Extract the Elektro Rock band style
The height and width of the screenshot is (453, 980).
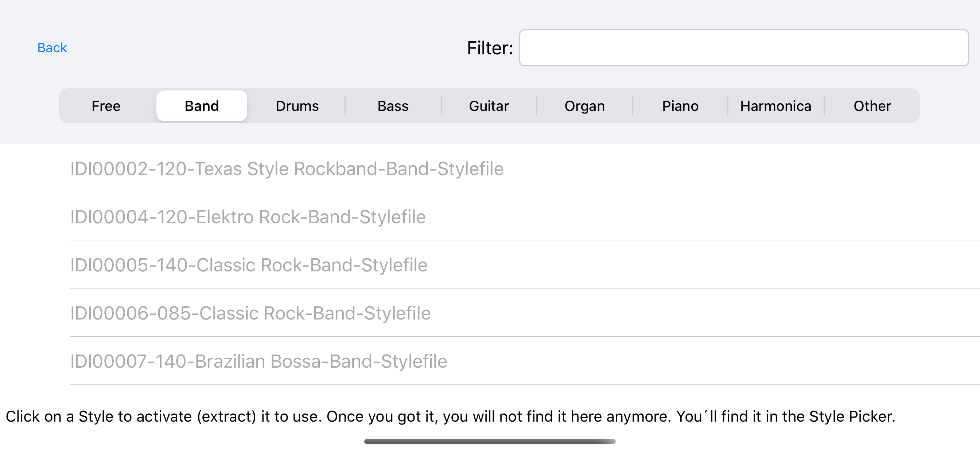point(248,217)
